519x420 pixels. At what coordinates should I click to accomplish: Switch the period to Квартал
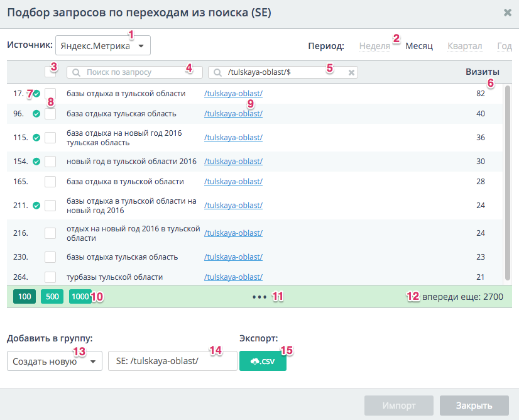[x=464, y=46]
